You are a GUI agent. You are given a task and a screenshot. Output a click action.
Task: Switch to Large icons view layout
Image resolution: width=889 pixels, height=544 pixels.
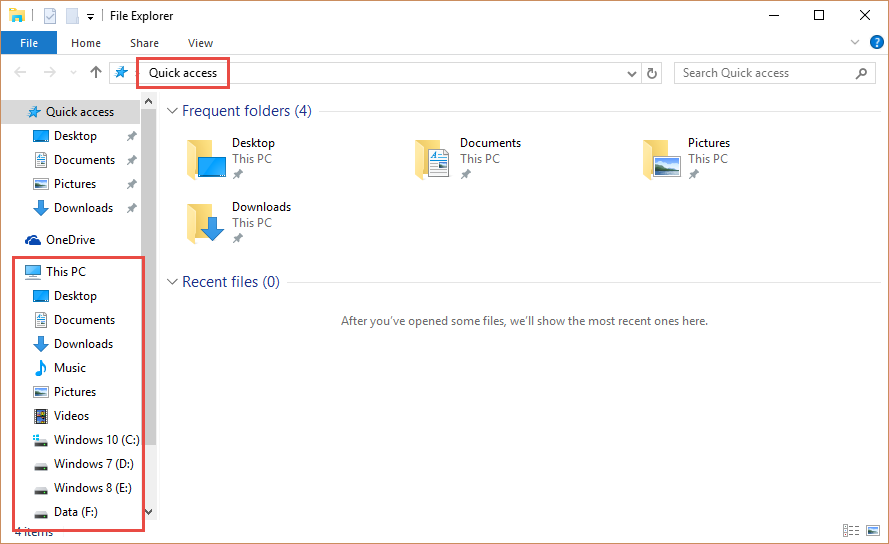[x=873, y=530]
